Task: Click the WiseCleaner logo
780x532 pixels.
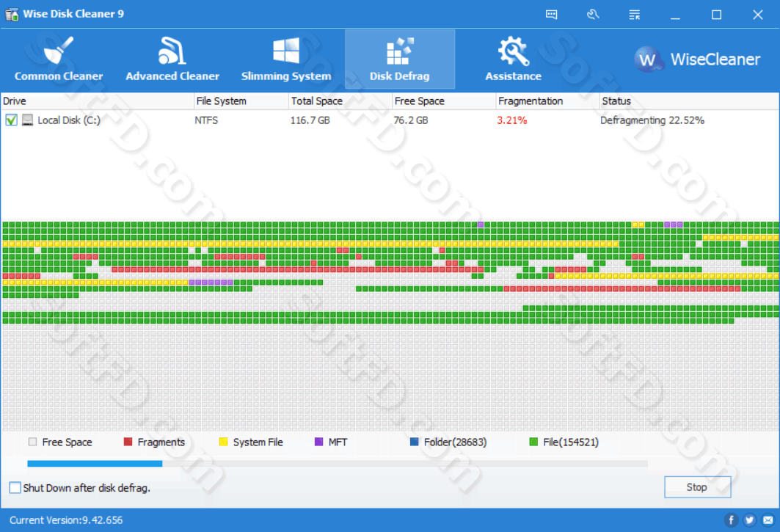Action: [x=697, y=59]
